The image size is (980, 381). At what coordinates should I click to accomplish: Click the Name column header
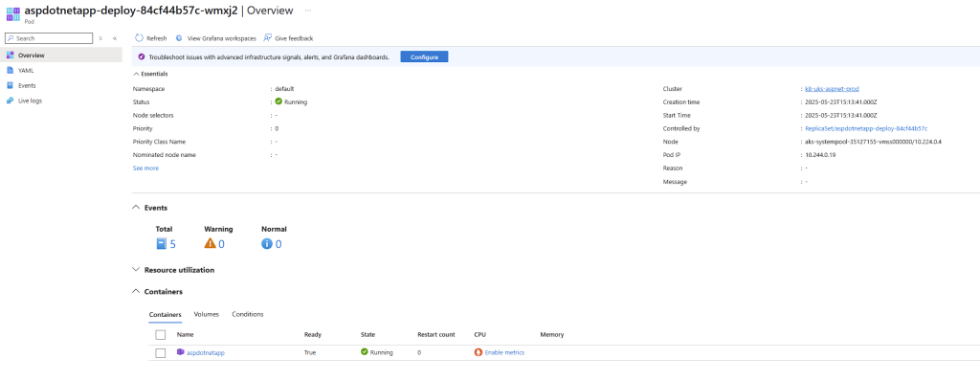[x=185, y=335]
